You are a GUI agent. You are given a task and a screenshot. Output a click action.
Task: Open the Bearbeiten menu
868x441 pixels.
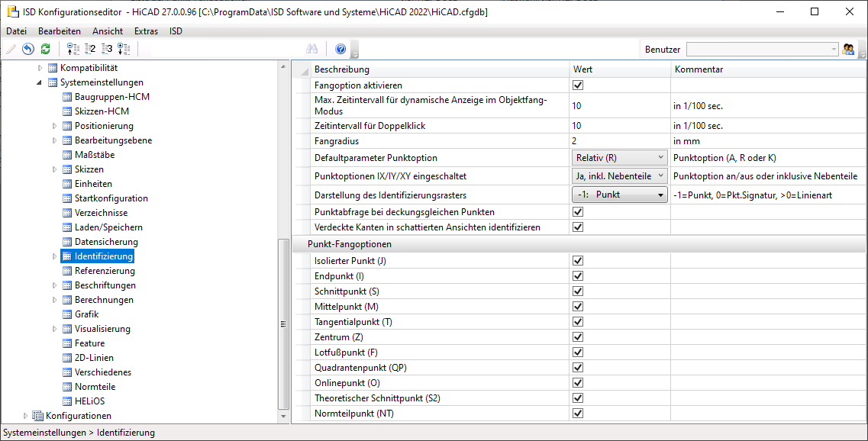coord(60,31)
